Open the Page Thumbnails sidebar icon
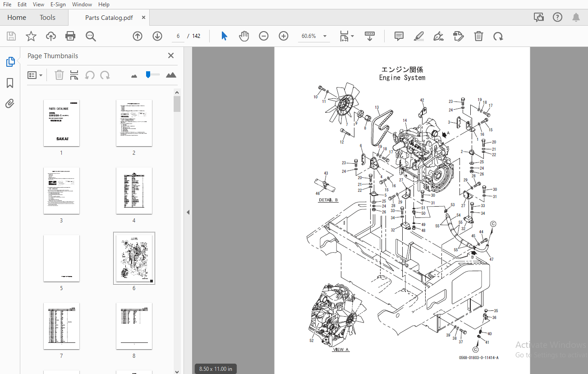The image size is (588, 374). (x=10, y=62)
